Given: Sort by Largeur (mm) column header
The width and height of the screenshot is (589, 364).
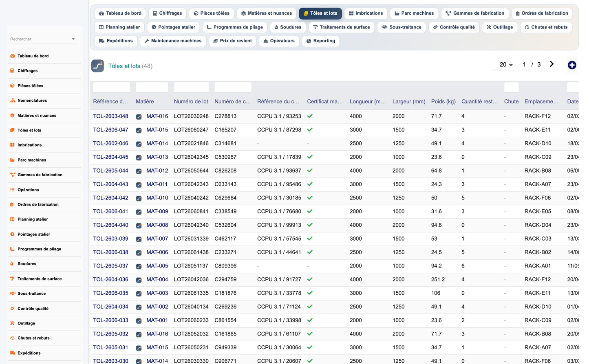Looking at the screenshot, I should [x=409, y=101].
